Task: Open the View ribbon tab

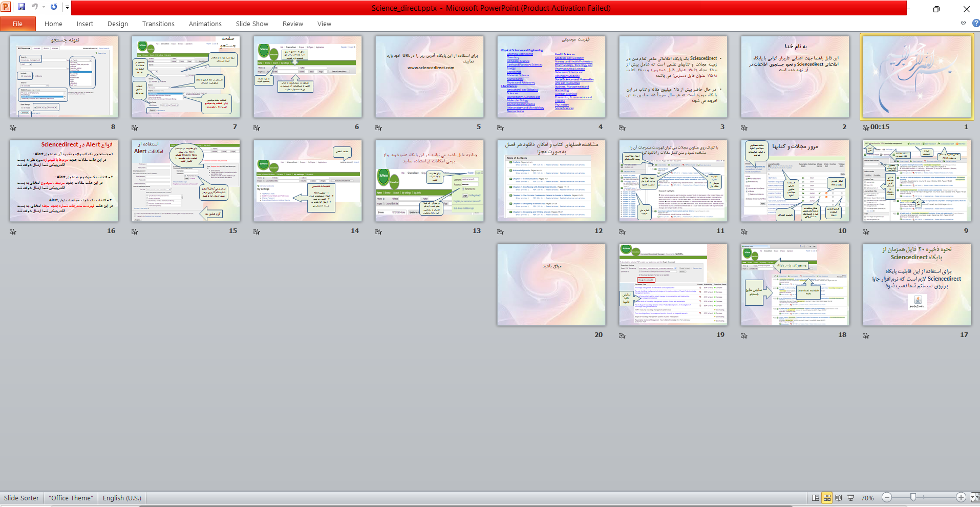Action: point(324,24)
